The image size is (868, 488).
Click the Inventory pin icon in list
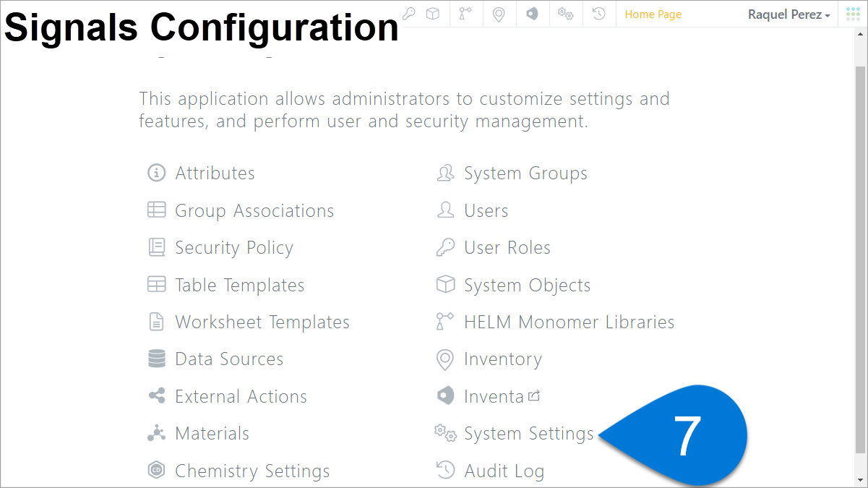445,359
